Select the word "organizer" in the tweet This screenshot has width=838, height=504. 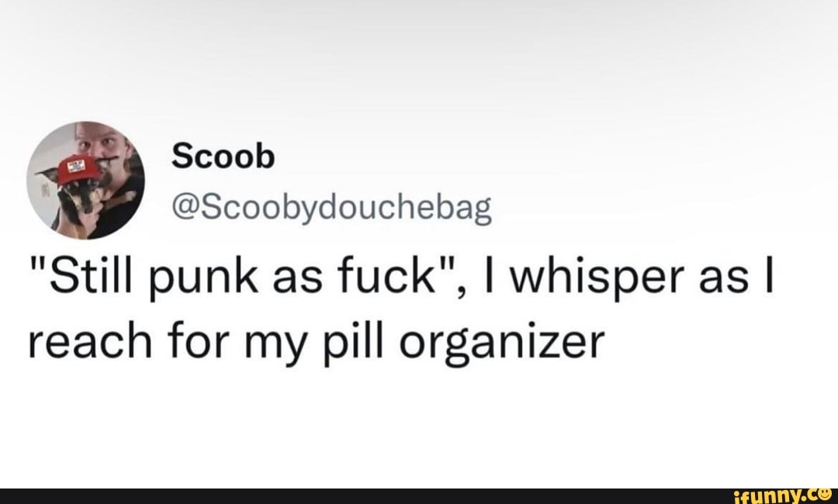(x=502, y=344)
